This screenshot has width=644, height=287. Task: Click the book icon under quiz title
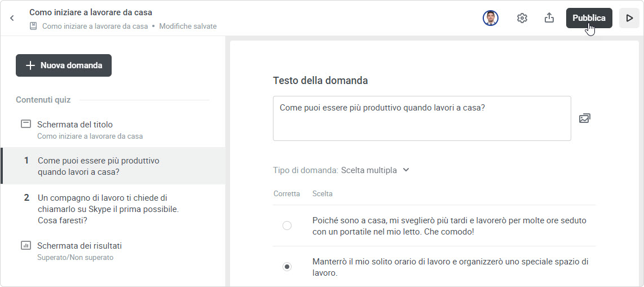(34, 26)
